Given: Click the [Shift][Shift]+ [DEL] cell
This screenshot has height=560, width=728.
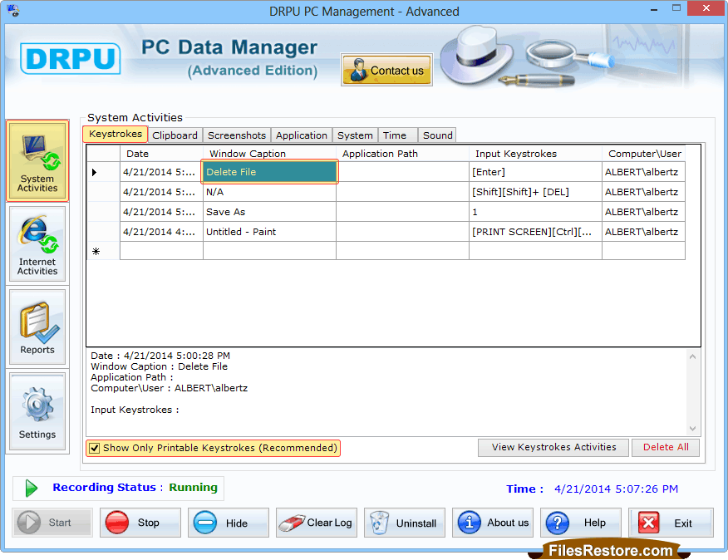Looking at the screenshot, I should (535, 192).
